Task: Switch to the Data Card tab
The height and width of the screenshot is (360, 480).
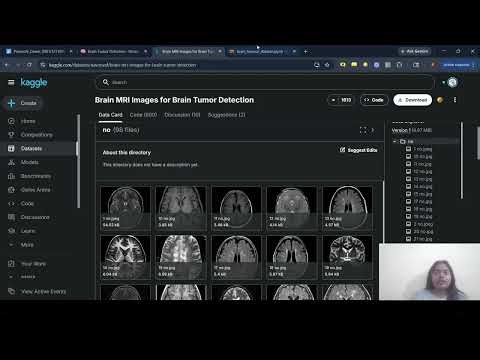Action: click(110, 115)
